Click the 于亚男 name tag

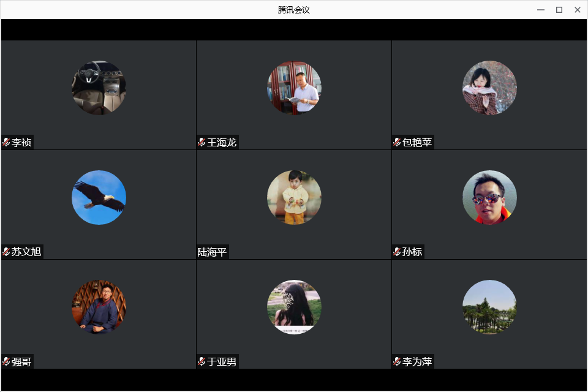click(222, 361)
